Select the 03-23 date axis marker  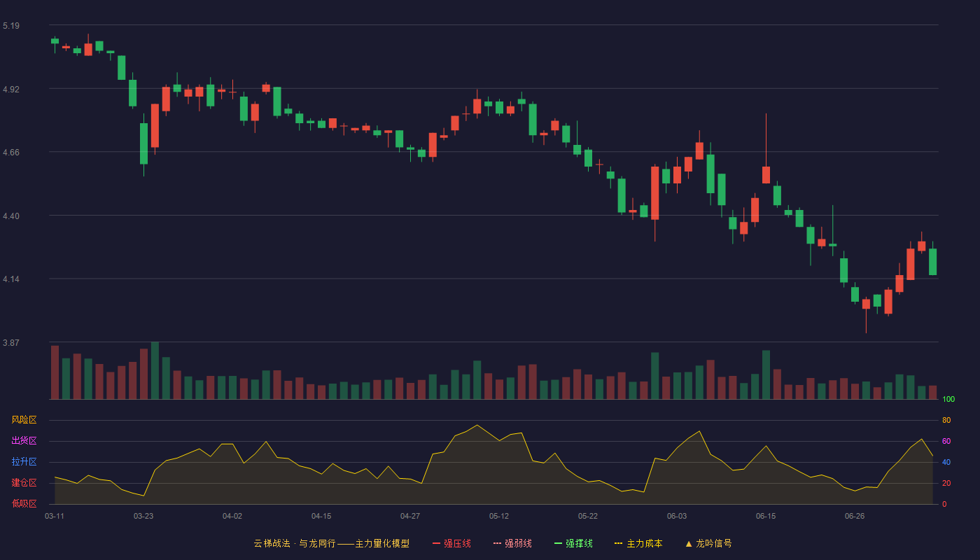(x=143, y=516)
